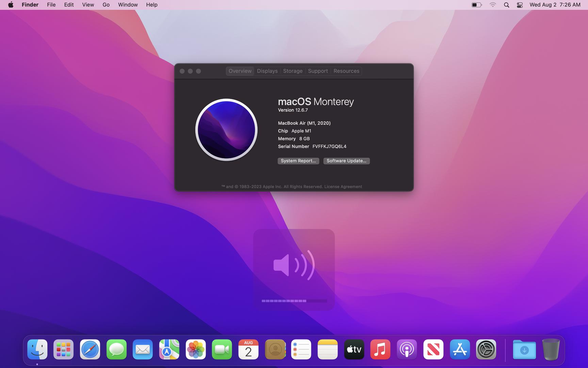Click the Launchpad icon in Dock
588x368 pixels.
coord(63,349)
